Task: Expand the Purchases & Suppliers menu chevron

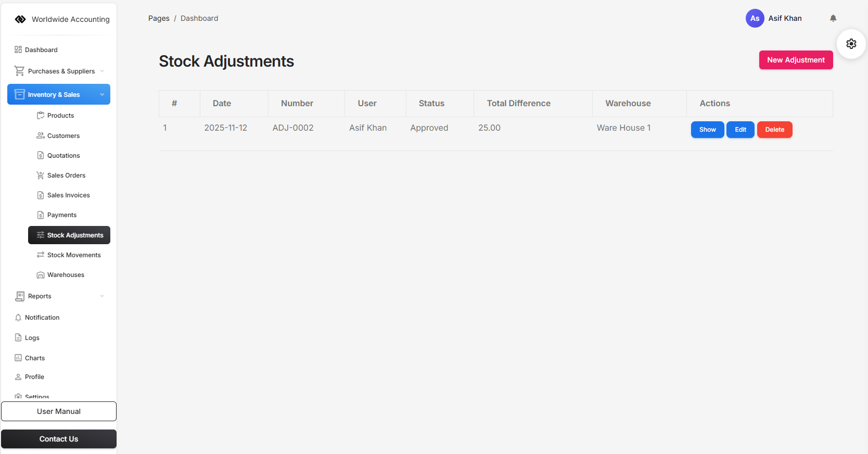Action: coord(102,71)
